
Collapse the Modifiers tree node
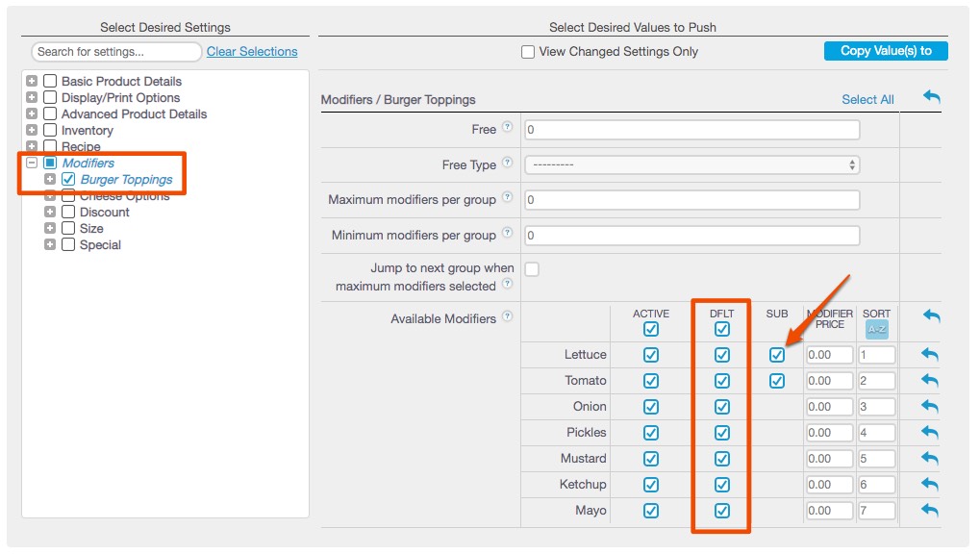(34, 163)
